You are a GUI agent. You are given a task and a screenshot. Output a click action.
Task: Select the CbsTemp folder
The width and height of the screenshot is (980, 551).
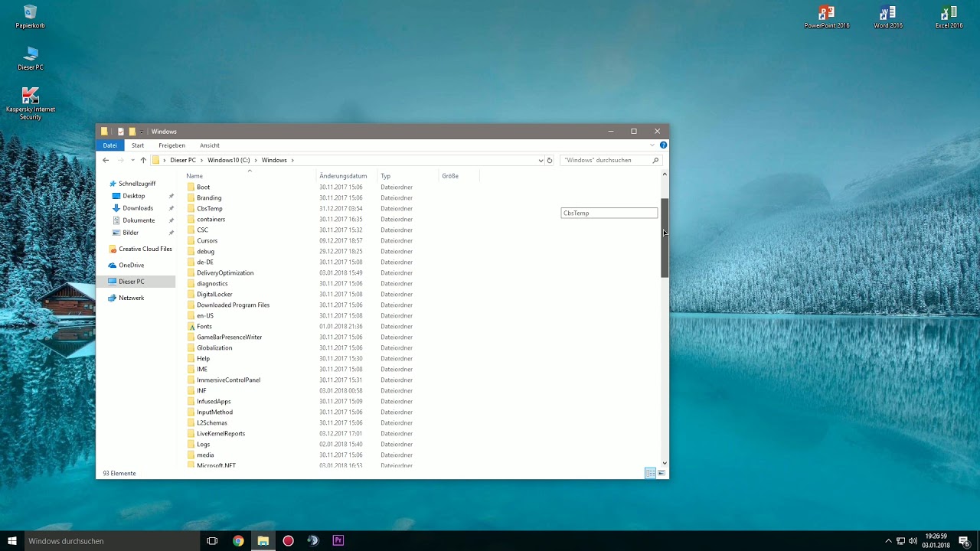[x=209, y=209]
